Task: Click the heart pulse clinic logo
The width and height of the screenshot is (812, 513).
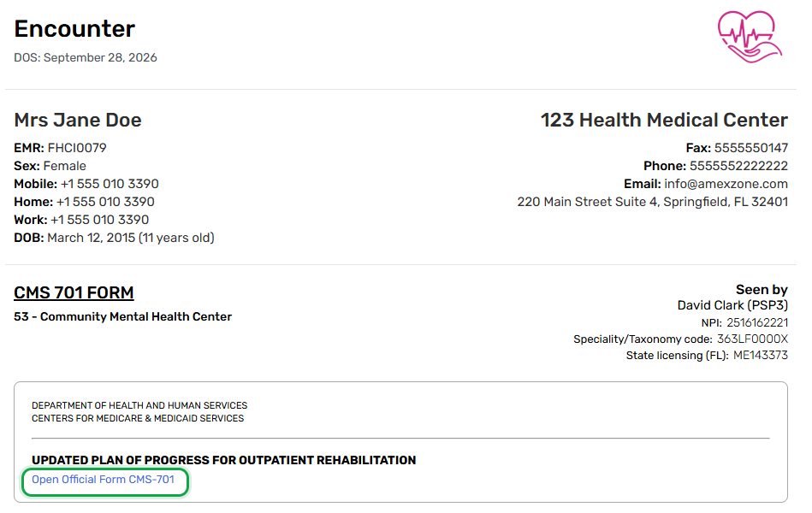Action: pyautogui.click(x=750, y=37)
